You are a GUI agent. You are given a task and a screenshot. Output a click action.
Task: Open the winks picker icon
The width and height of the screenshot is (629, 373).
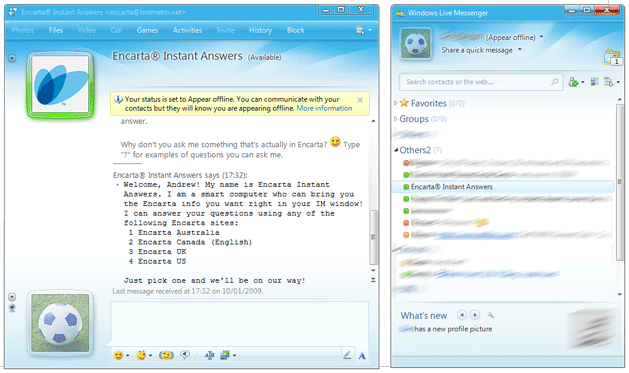tap(141, 355)
